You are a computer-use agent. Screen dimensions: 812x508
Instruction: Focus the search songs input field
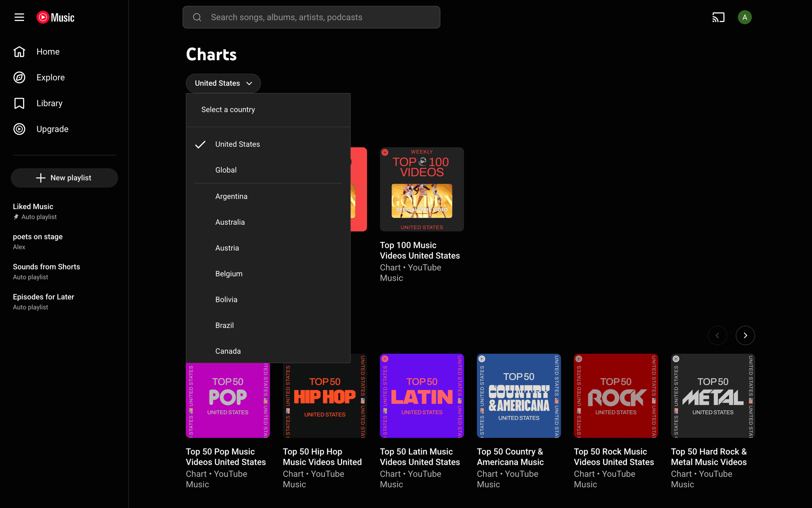point(311,17)
